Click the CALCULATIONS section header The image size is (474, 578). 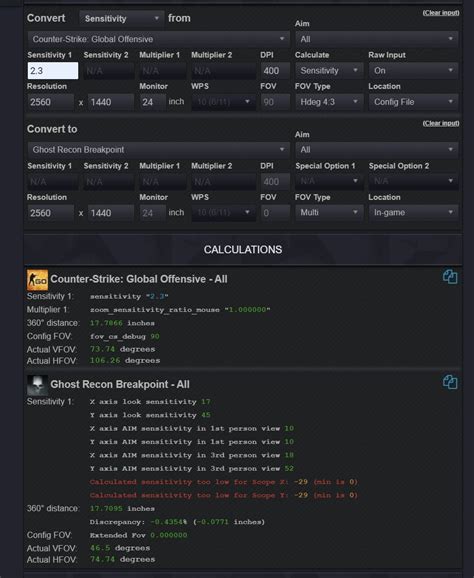tap(243, 250)
